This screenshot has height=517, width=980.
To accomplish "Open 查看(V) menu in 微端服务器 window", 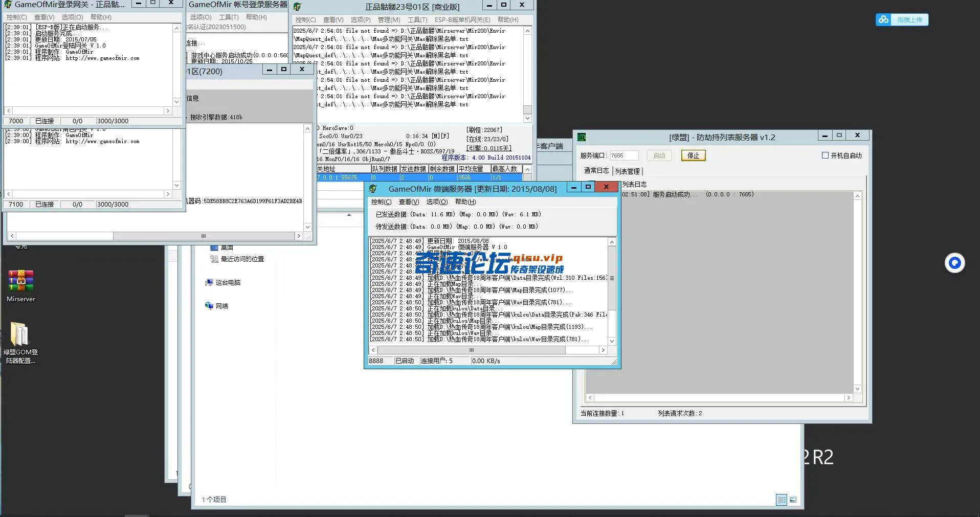I will [x=409, y=202].
